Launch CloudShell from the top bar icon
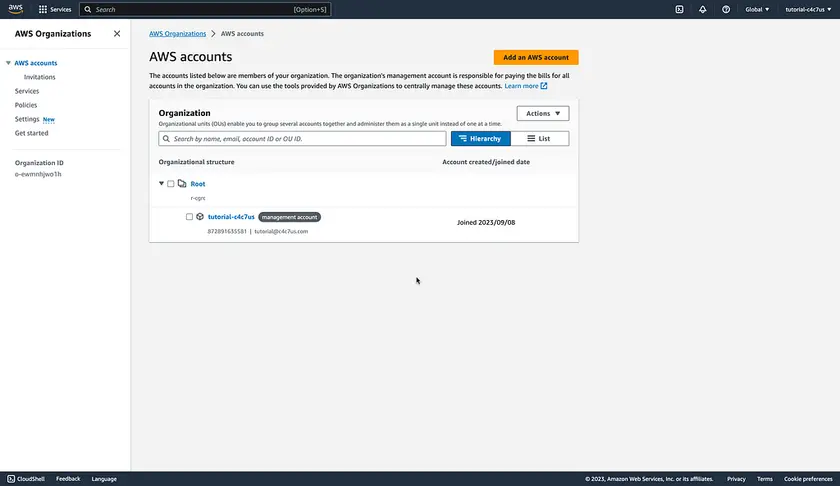 tap(679, 9)
